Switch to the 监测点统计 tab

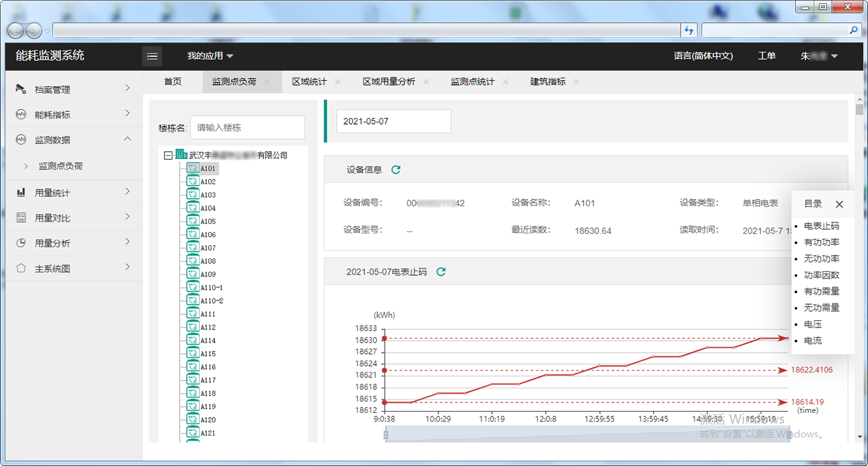point(473,82)
